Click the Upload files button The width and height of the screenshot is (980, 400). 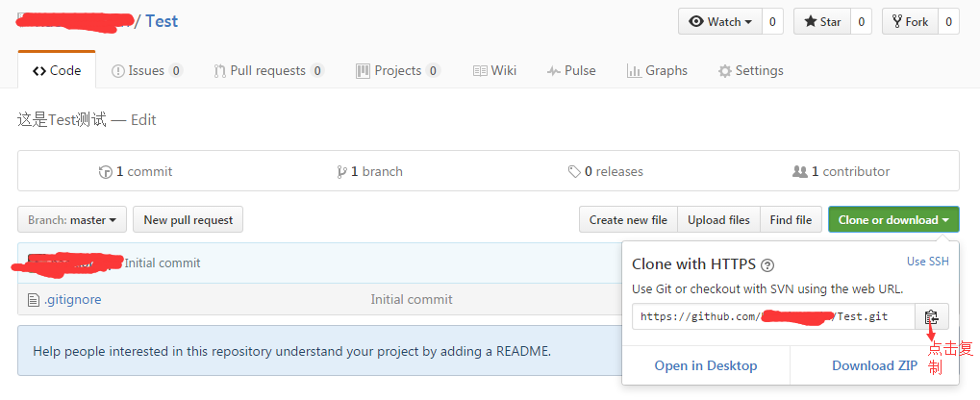pyautogui.click(x=718, y=220)
